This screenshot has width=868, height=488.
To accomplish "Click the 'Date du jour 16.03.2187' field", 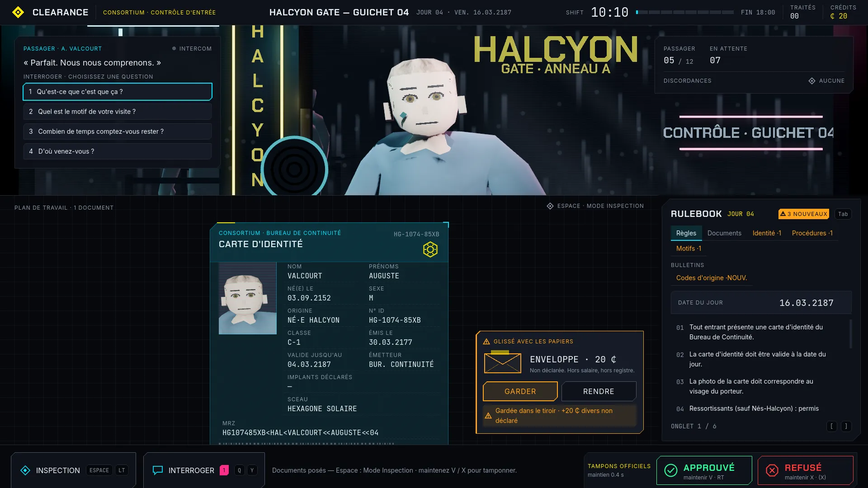I will pyautogui.click(x=761, y=303).
